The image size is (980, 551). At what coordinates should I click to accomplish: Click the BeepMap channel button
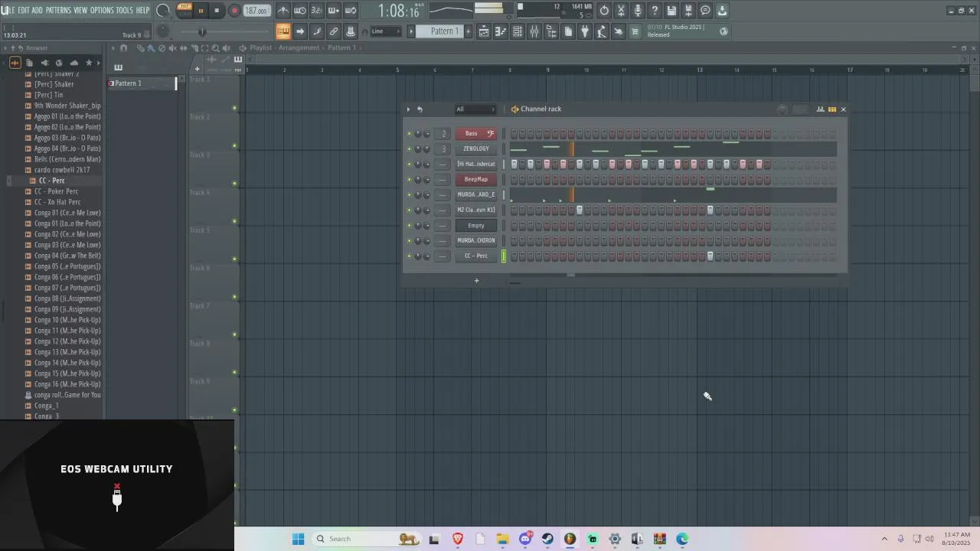pyautogui.click(x=476, y=179)
